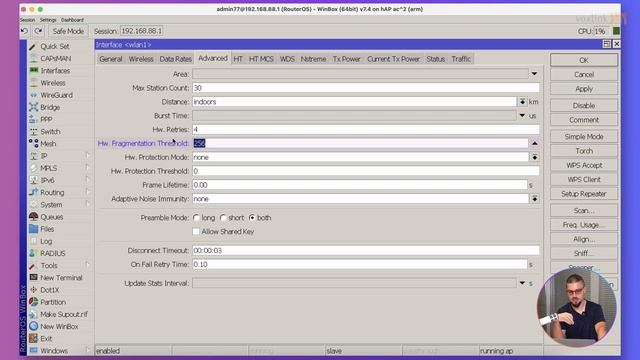Launch New Terminal
This screenshot has height=360, width=640.
coord(61,278)
